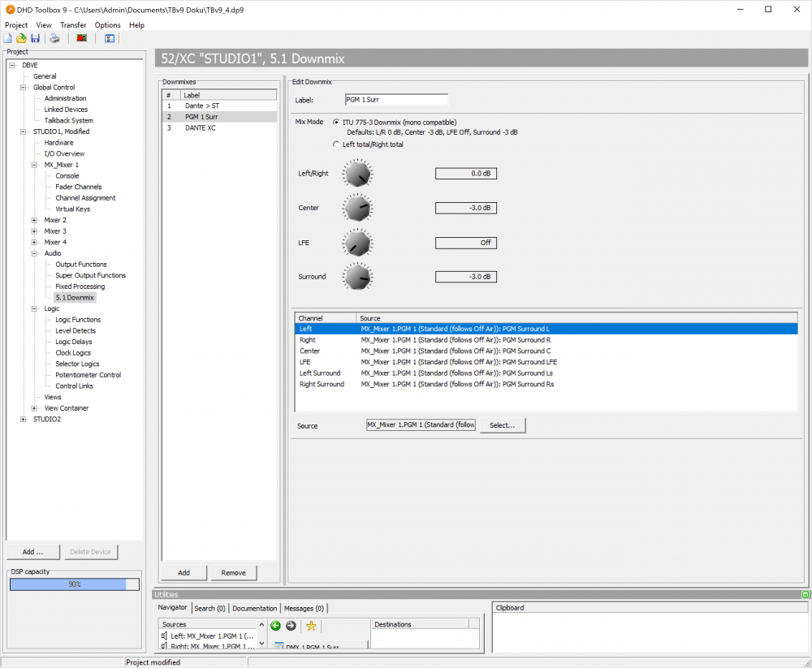Click the Add ... device button
Viewport: 812px width, 668px height.
click(33, 552)
